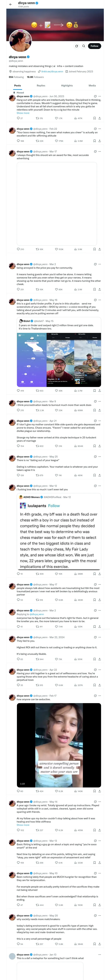Screen dimensions: 110x980
Task: Share the procrastination and burnout post
Action: pos(99,410)
